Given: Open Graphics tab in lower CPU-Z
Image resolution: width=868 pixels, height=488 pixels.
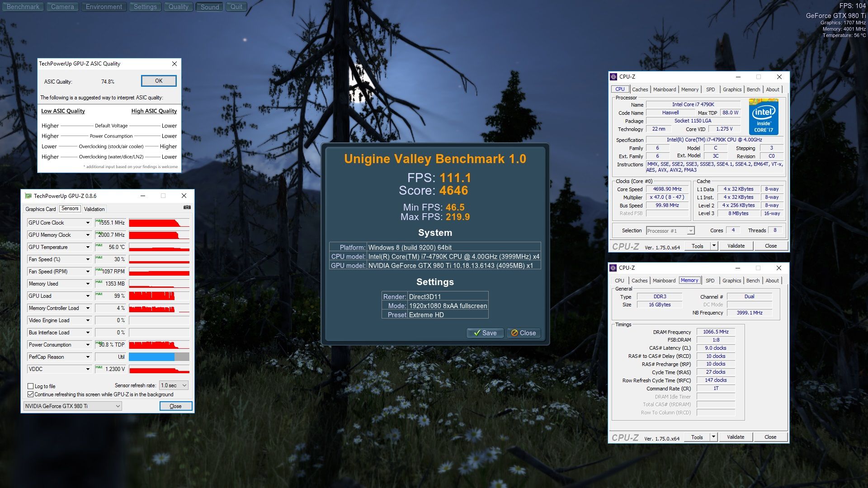Looking at the screenshot, I should tap(732, 281).
